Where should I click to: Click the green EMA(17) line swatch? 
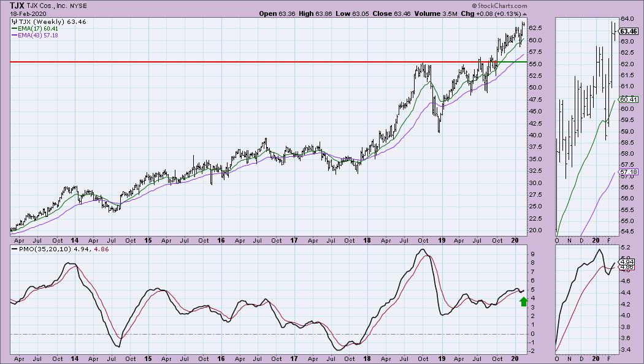[x=14, y=29]
